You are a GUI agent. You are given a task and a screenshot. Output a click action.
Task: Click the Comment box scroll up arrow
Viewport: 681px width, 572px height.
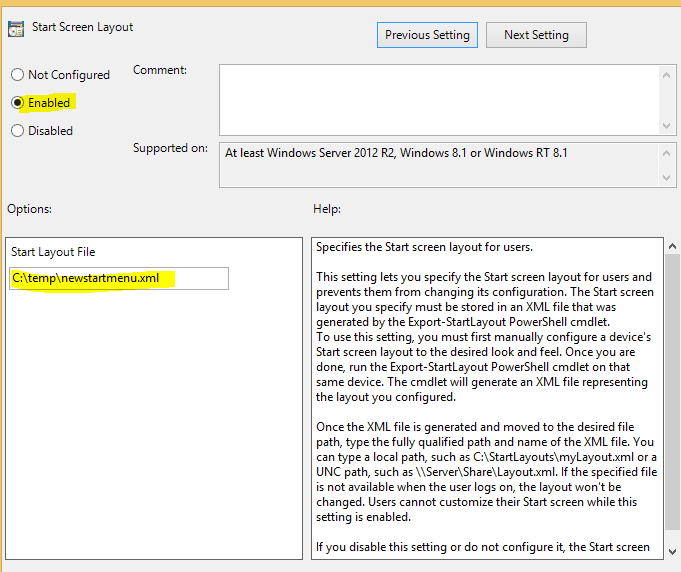[x=667, y=75]
